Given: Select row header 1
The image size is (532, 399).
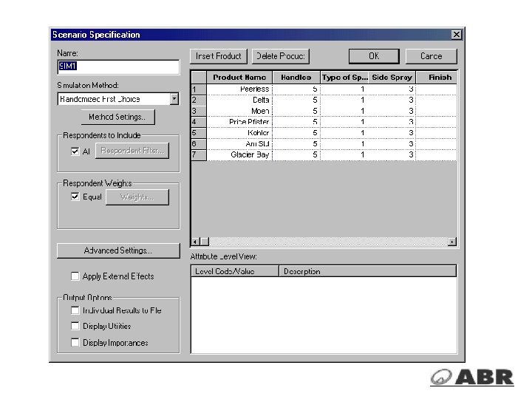Looking at the screenshot, I should pyautogui.click(x=199, y=89).
